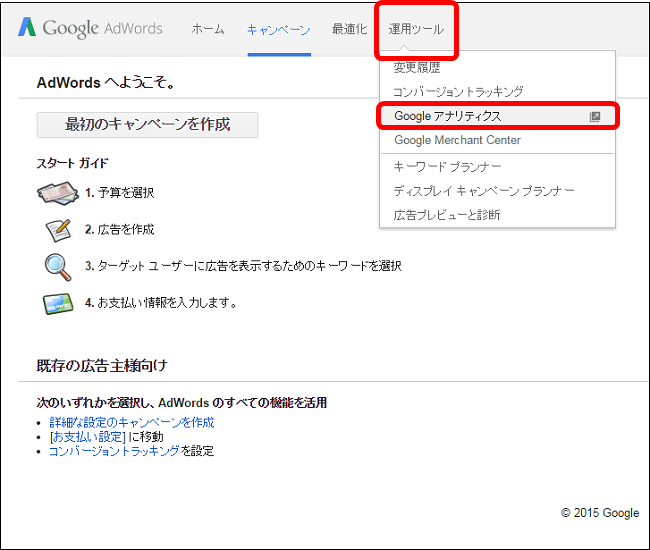Select Google アナリティクス menu entry
The image size is (650, 550).
click(497, 116)
